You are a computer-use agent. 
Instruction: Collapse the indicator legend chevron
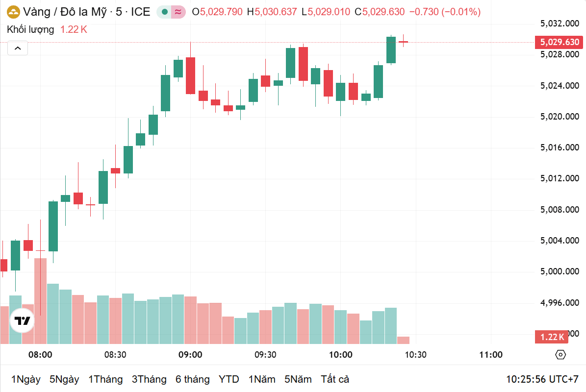(x=18, y=48)
